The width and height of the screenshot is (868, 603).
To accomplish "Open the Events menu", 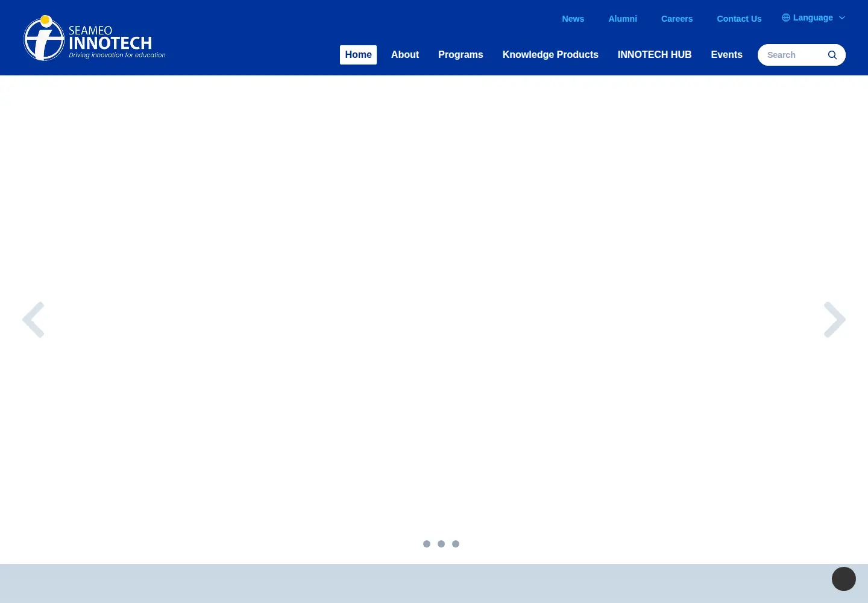I will 726,55.
